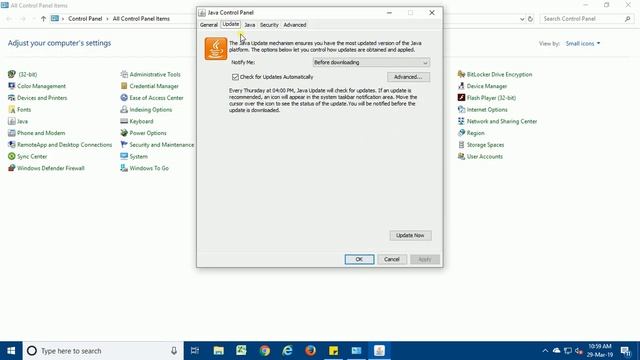Open the Fonts icon in Control Panel
Viewport: 640px width, 360px height.
pyautogui.click(x=11, y=109)
